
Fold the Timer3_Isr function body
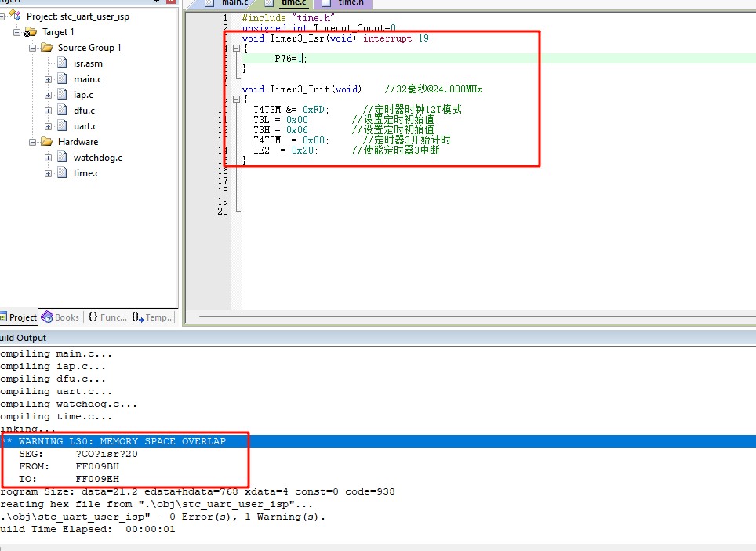point(236,49)
